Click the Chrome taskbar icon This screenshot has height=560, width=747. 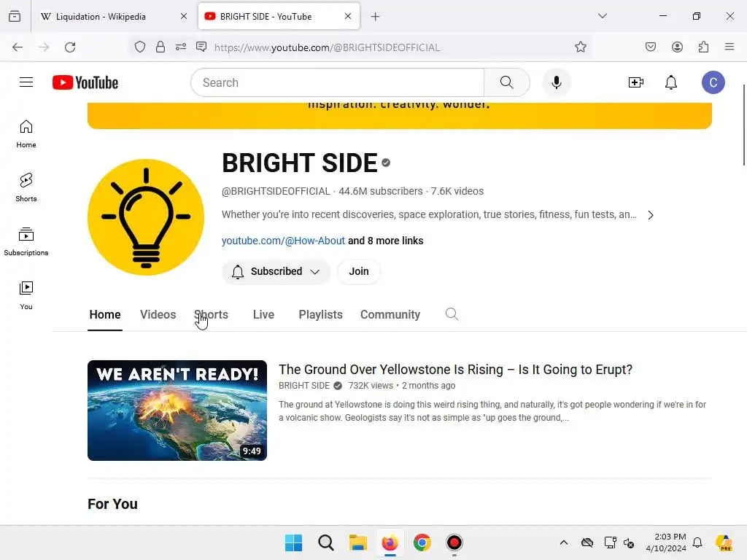coord(422,542)
